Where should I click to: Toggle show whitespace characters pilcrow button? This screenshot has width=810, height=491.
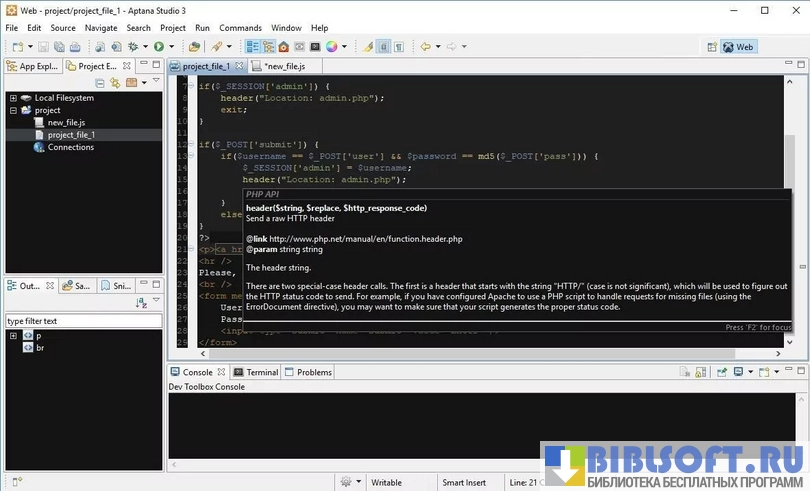click(399, 47)
